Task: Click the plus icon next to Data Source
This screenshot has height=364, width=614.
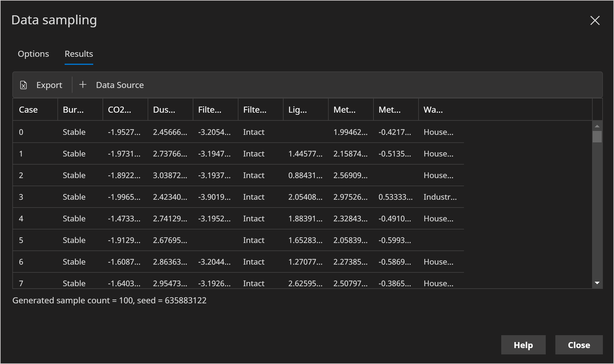Action: (82, 85)
